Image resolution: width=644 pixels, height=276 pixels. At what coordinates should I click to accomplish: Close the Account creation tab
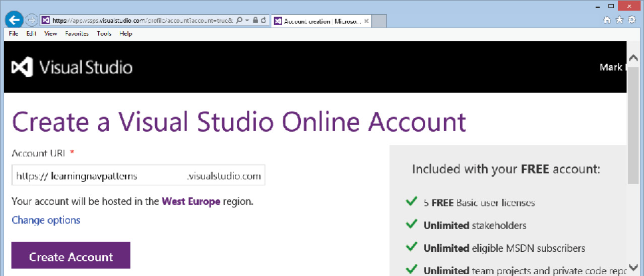[366, 21]
